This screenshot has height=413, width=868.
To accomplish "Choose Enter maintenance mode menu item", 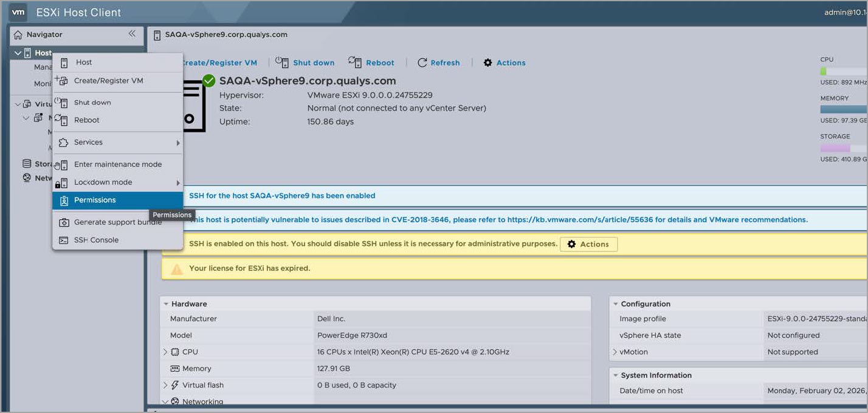I will click(x=117, y=165).
